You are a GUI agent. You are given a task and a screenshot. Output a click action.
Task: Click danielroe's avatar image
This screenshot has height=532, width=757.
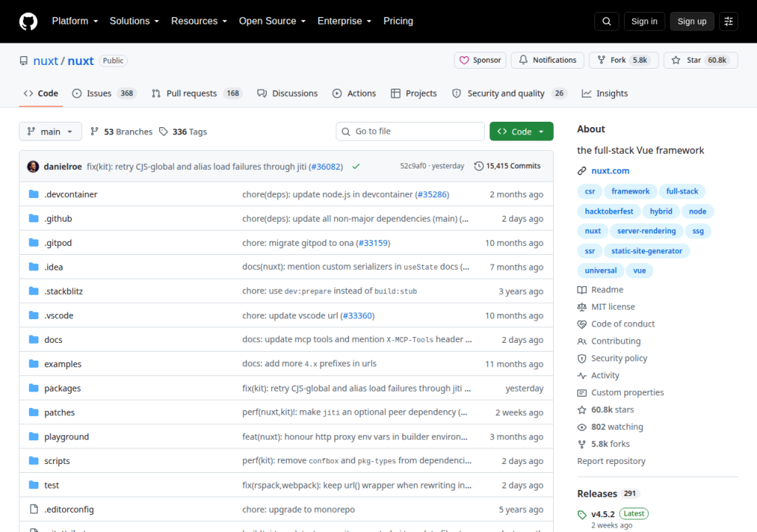[x=33, y=166]
